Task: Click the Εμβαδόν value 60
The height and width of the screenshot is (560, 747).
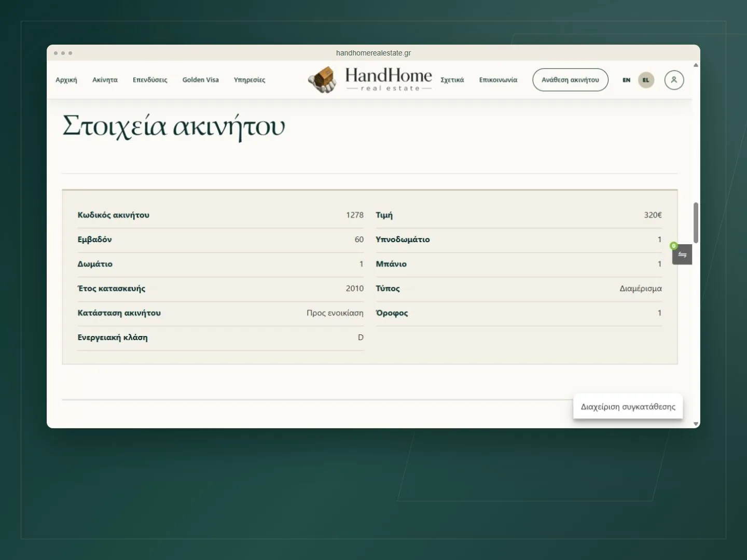Action: [359, 239]
